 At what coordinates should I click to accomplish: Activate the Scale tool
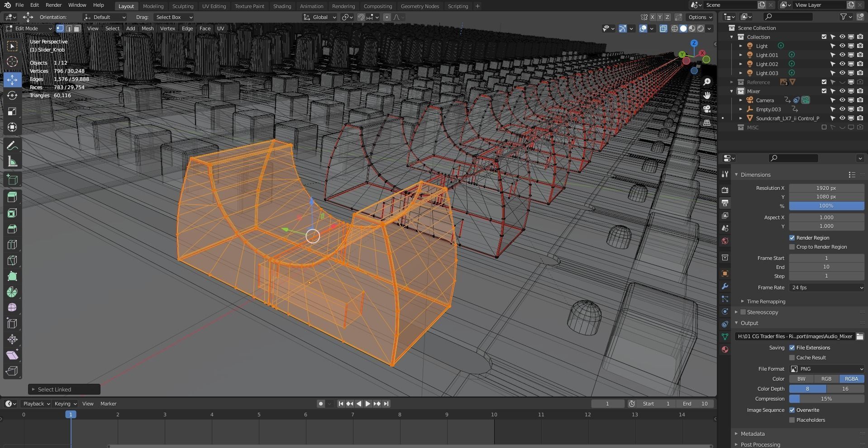[x=12, y=111]
